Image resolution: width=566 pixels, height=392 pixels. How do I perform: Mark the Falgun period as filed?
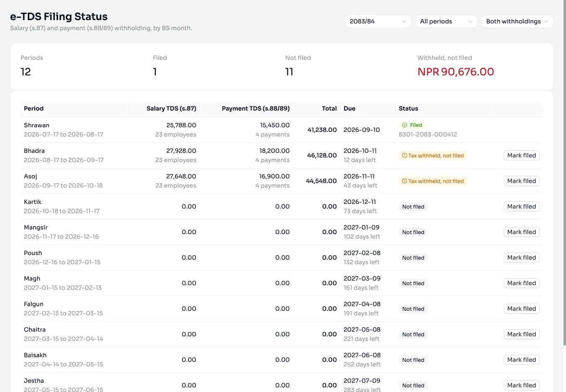click(521, 309)
